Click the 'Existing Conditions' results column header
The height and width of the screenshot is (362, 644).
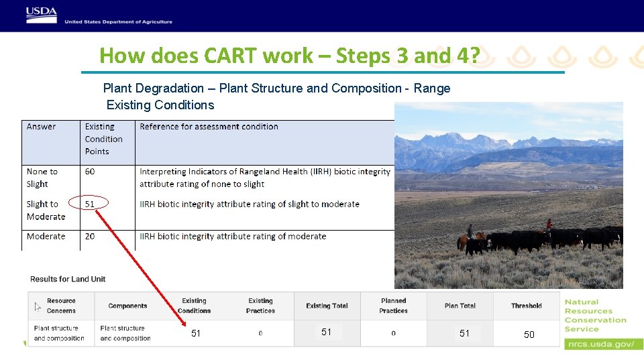click(x=194, y=306)
